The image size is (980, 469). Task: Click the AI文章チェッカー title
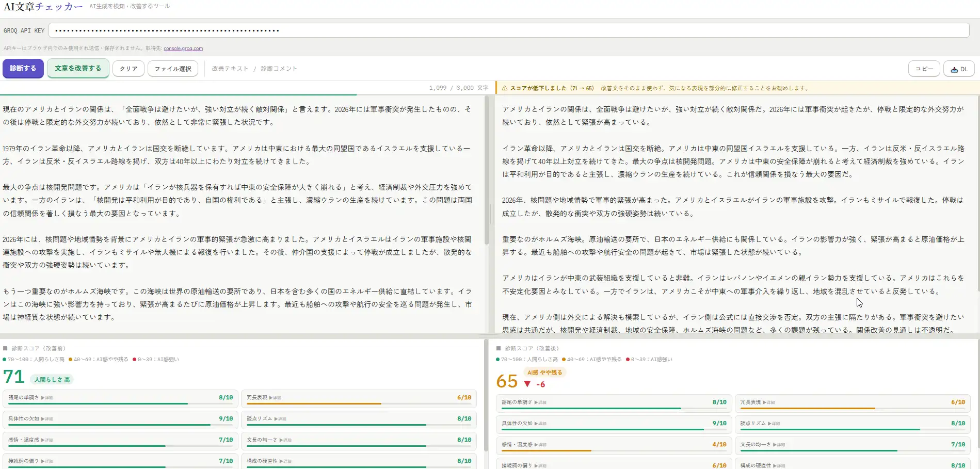tap(43, 7)
